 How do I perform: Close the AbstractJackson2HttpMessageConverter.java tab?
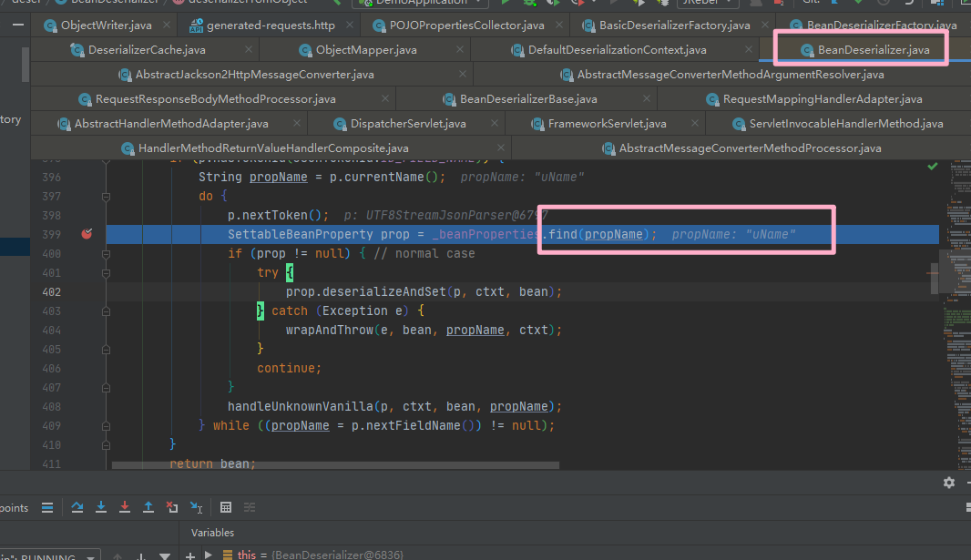coord(462,75)
